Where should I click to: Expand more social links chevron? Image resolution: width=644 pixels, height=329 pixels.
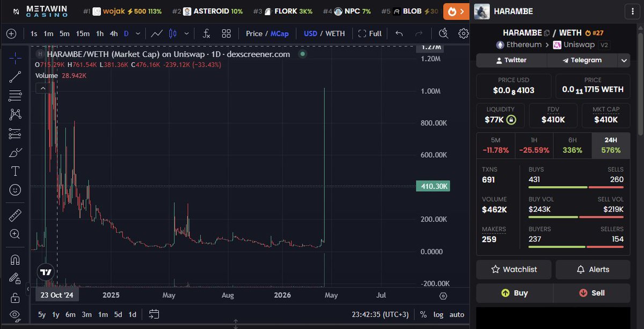click(624, 60)
